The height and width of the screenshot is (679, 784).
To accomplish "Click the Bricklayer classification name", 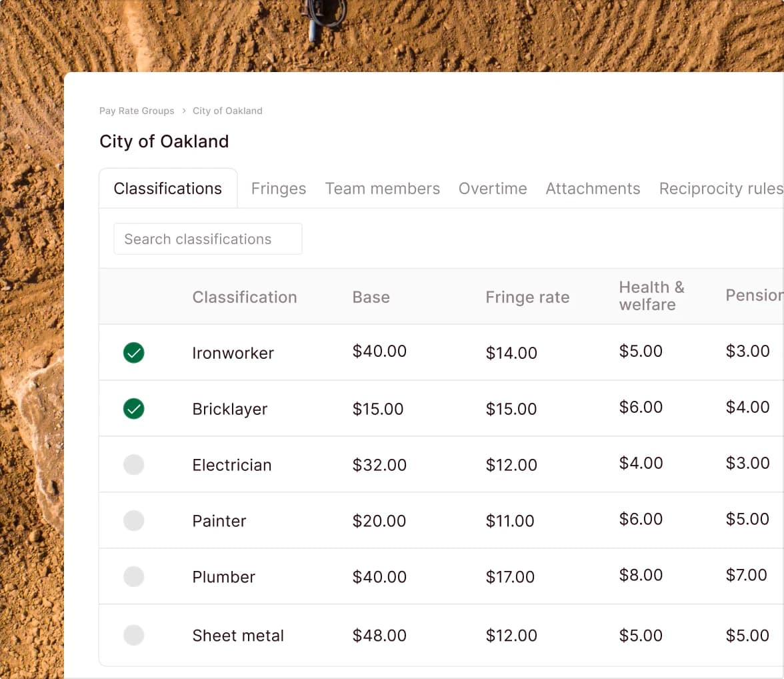I will (x=230, y=410).
